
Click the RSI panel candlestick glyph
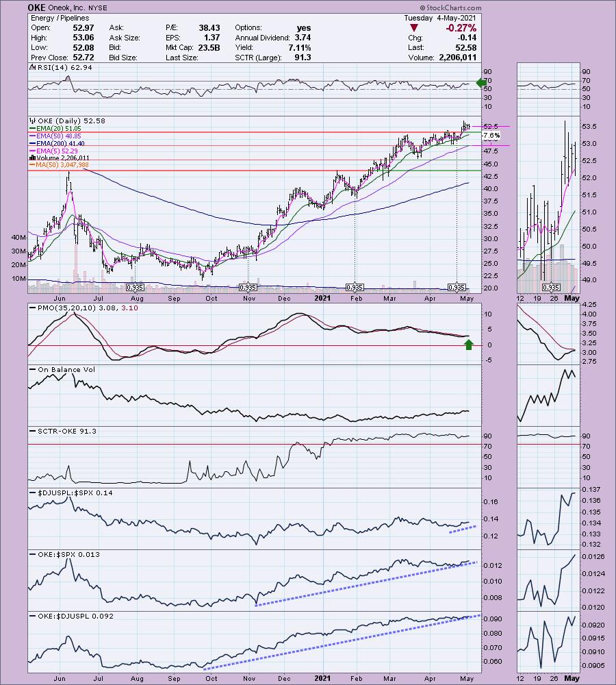(32, 67)
